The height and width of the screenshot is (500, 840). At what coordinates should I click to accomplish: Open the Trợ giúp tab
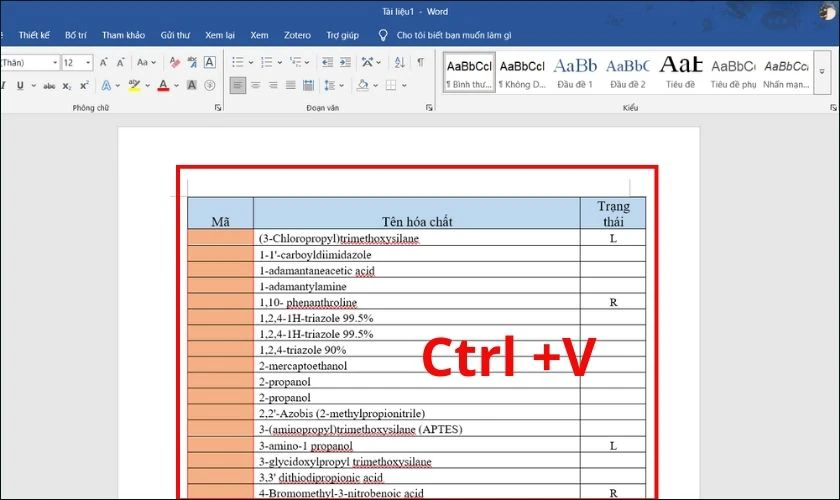342,35
